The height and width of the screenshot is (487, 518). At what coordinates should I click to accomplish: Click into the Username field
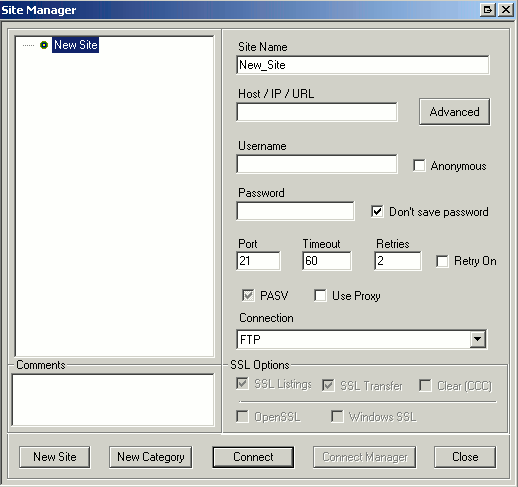[x=317, y=164]
